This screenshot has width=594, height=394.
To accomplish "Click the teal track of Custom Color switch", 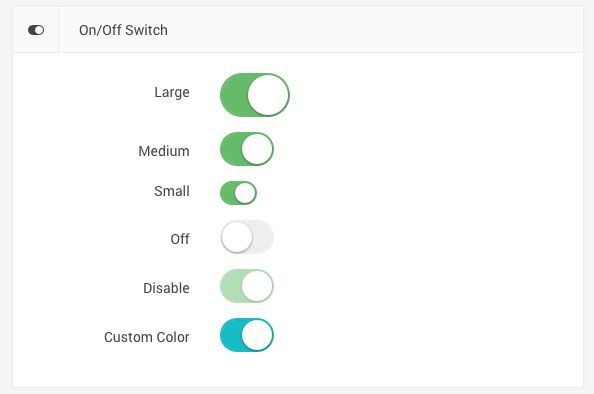I will tap(231, 335).
